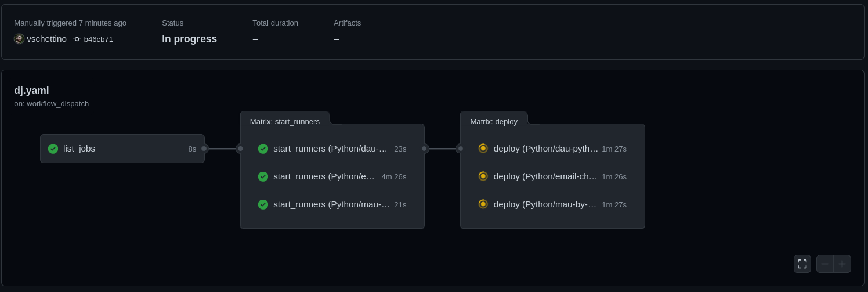Select the Matrix: start_runners tab label

tap(284, 121)
